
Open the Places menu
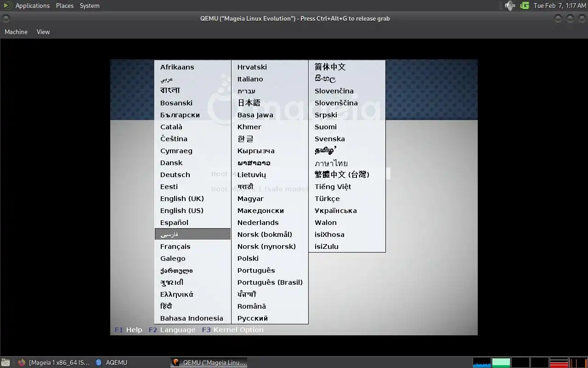pyautogui.click(x=65, y=6)
